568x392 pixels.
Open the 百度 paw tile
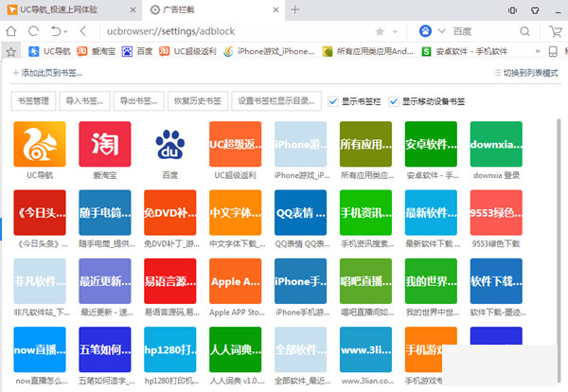click(169, 144)
